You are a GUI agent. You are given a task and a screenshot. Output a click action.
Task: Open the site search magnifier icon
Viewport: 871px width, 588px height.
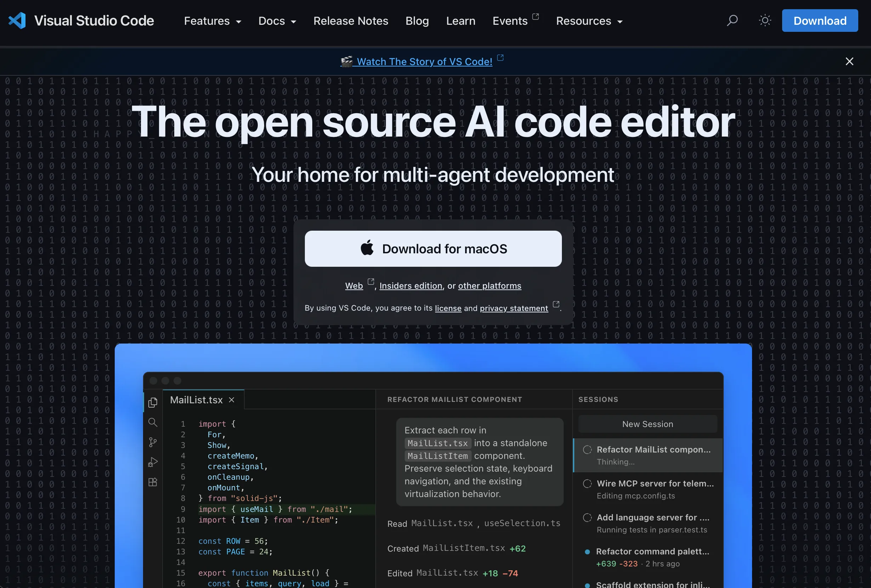pyautogui.click(x=732, y=21)
